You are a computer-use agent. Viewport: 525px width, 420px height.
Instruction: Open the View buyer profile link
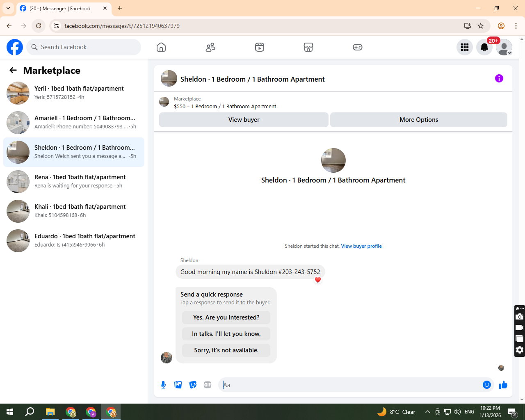pos(361,246)
